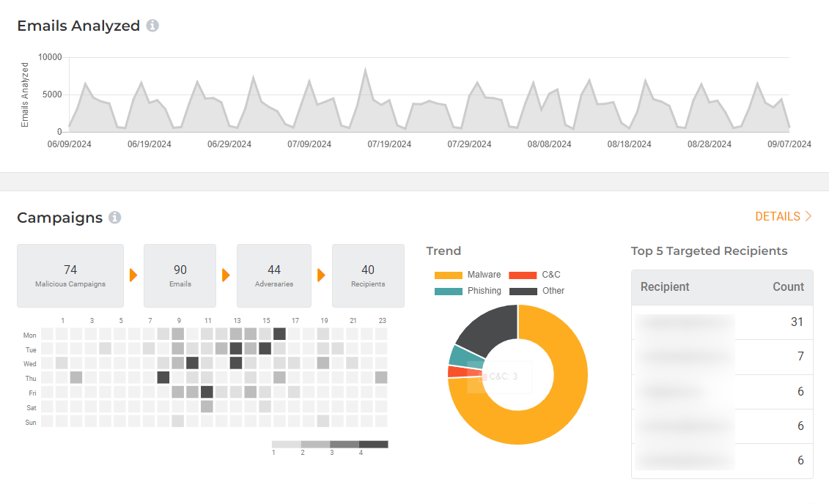Open the 44 Adversaries card
829x504 pixels.
click(x=274, y=275)
